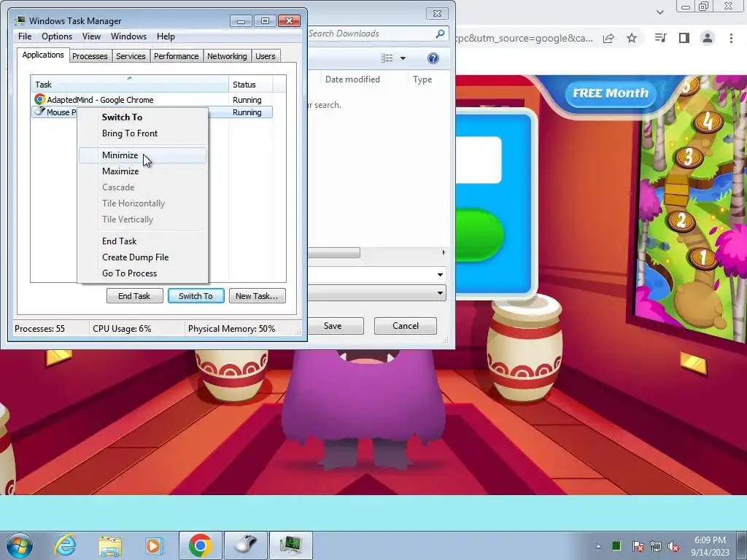Open the Windows Start orb

click(20, 545)
